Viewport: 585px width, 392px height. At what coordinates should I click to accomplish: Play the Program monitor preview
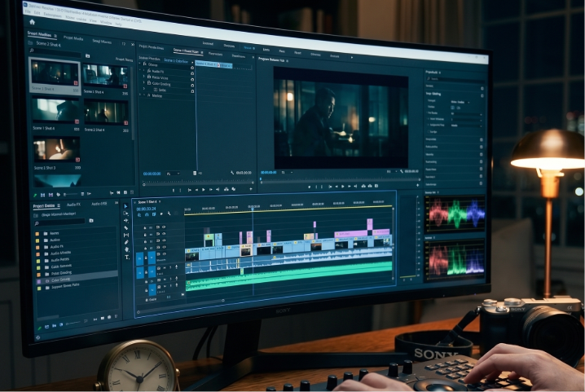click(x=343, y=187)
